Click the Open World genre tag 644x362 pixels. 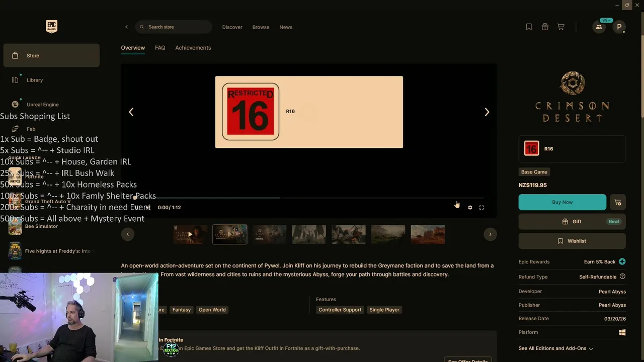click(212, 310)
